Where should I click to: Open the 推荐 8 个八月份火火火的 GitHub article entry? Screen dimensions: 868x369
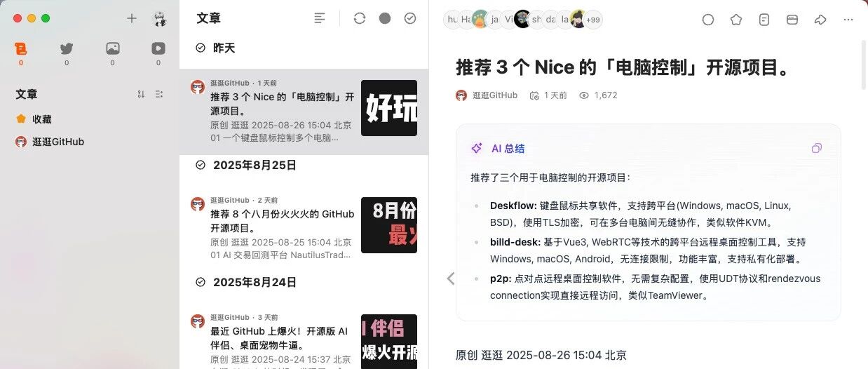304,229
